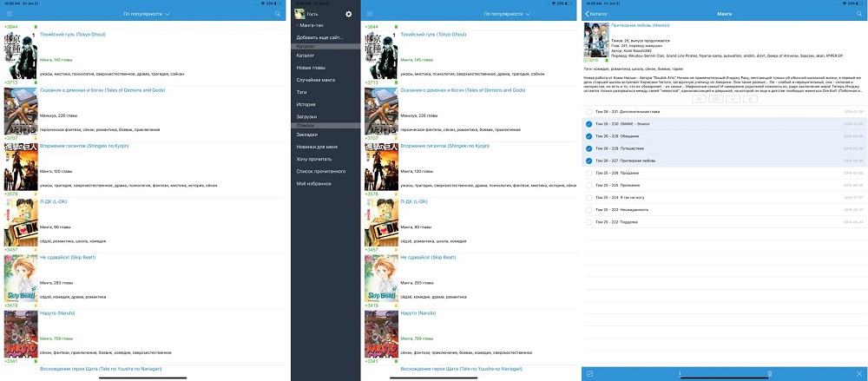Open Skip Beat! title in left catalog

coord(68,258)
